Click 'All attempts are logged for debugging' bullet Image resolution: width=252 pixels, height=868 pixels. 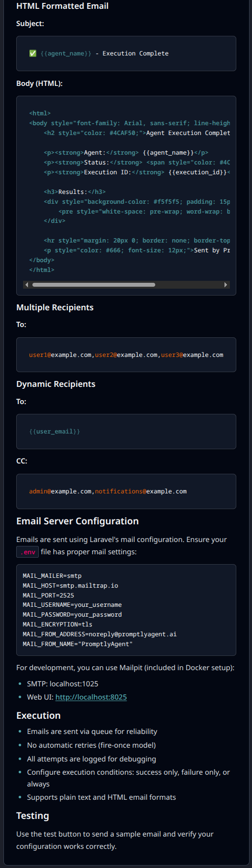pos(91,759)
